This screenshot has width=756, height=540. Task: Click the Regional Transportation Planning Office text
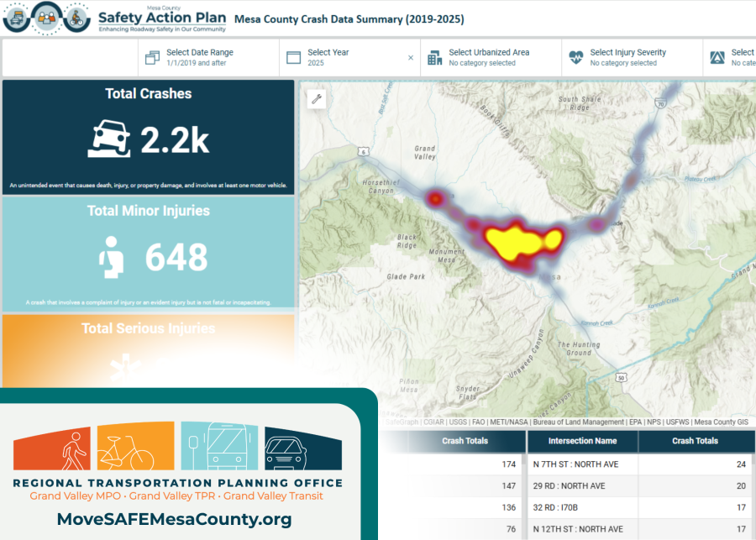pyautogui.click(x=178, y=483)
